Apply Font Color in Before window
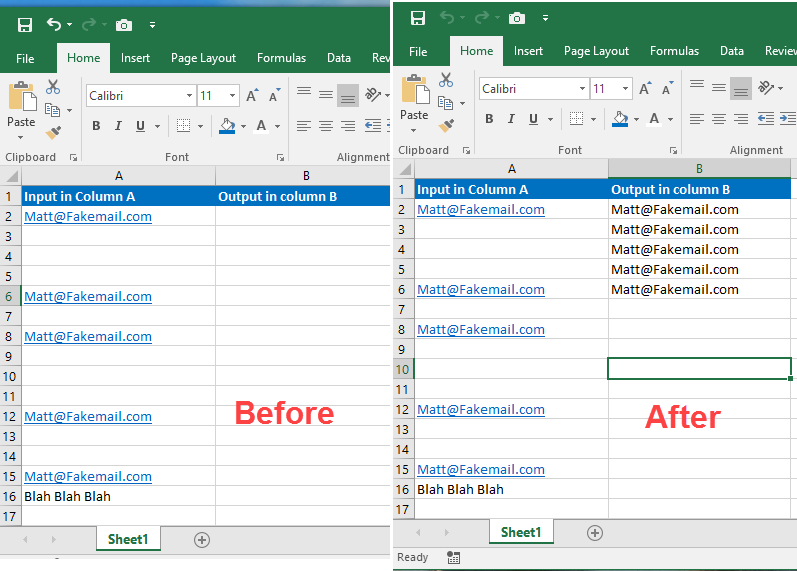Viewport: 797px width, 571px height. [261, 126]
